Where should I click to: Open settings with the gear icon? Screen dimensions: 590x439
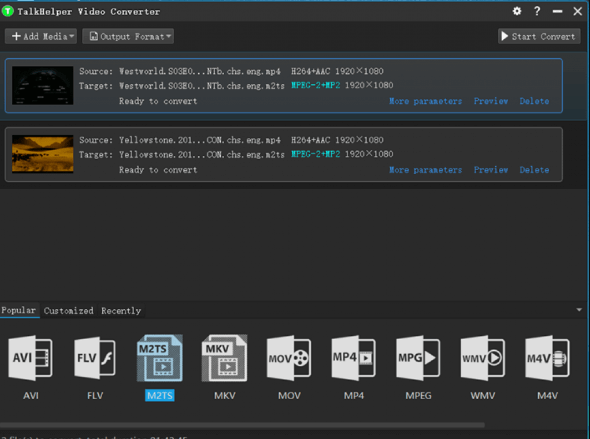click(517, 11)
